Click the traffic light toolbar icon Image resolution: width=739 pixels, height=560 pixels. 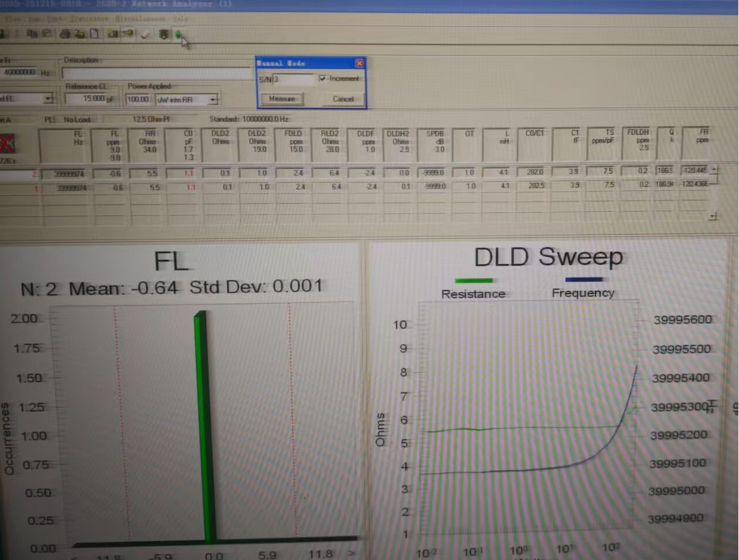point(163,34)
